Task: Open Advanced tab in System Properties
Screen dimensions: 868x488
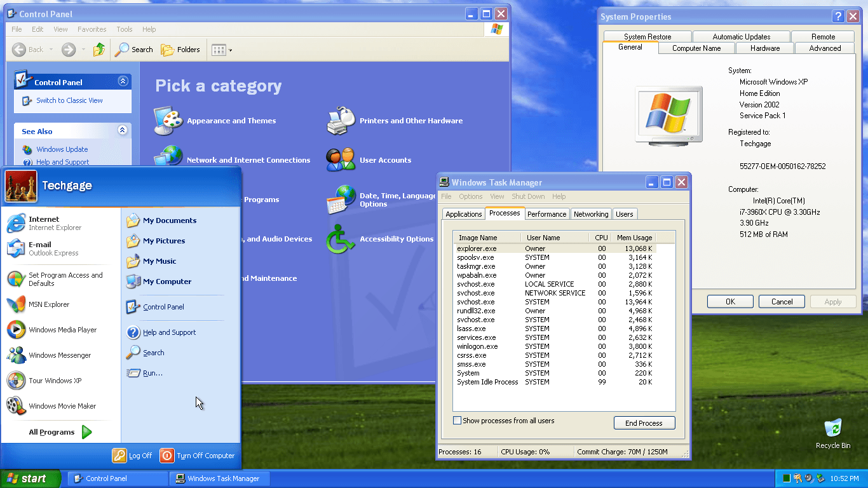Action: coord(825,48)
